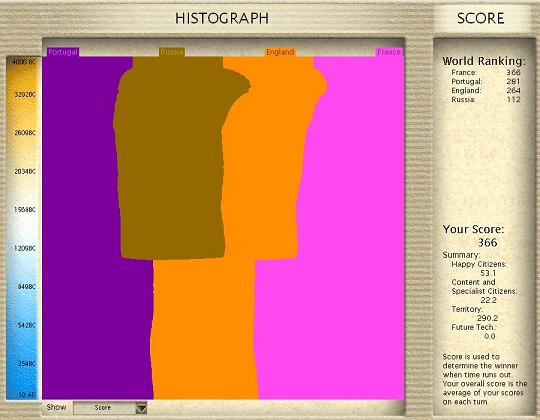Click the 2034BC timeline label
The image size is (540, 420).
[x=25, y=171]
